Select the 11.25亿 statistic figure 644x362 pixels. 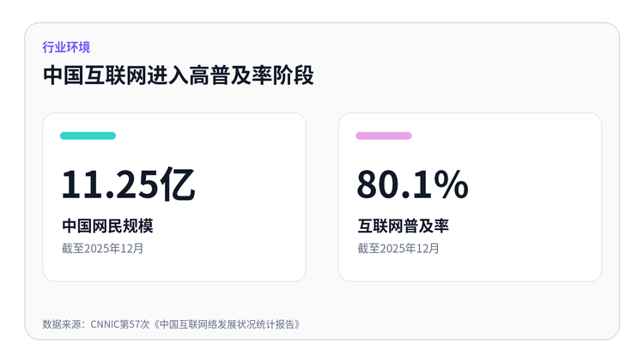tap(128, 184)
